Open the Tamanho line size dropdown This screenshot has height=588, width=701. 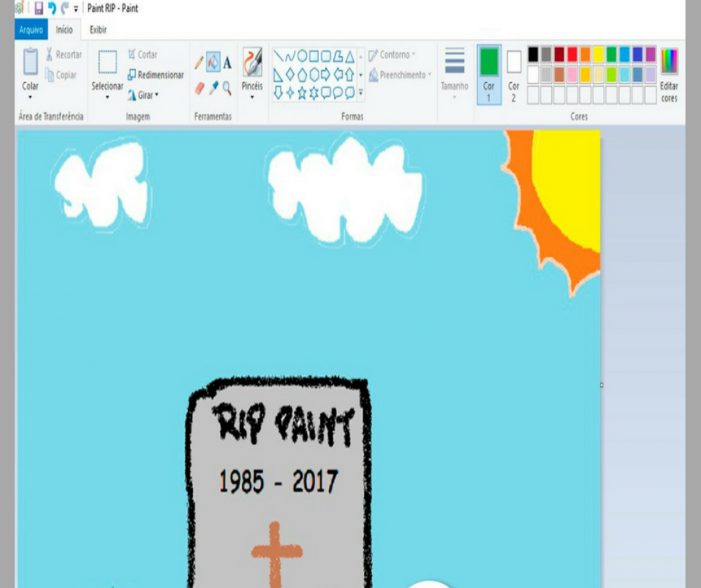[454, 74]
